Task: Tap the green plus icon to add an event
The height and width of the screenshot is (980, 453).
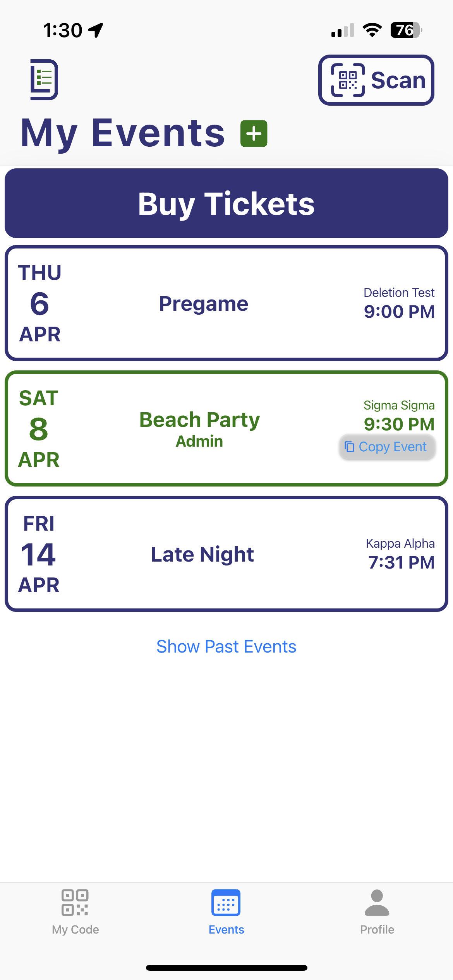Action: 254,134
